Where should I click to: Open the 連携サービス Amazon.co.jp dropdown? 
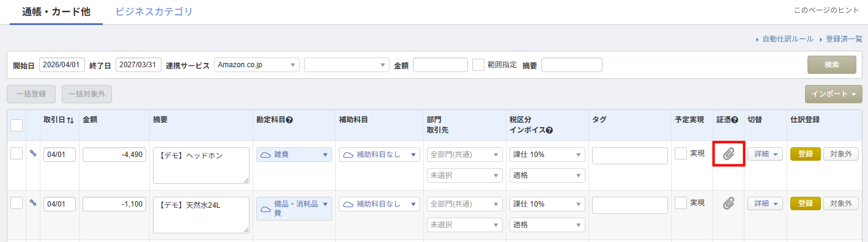pyautogui.click(x=257, y=65)
